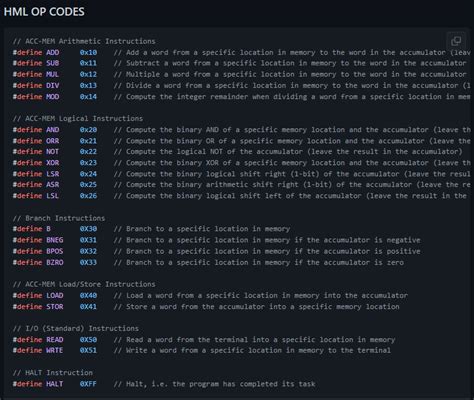Click the ACC-MEM Load/Store Instructions comment
This screenshot has height=400, width=474.
[84, 284]
